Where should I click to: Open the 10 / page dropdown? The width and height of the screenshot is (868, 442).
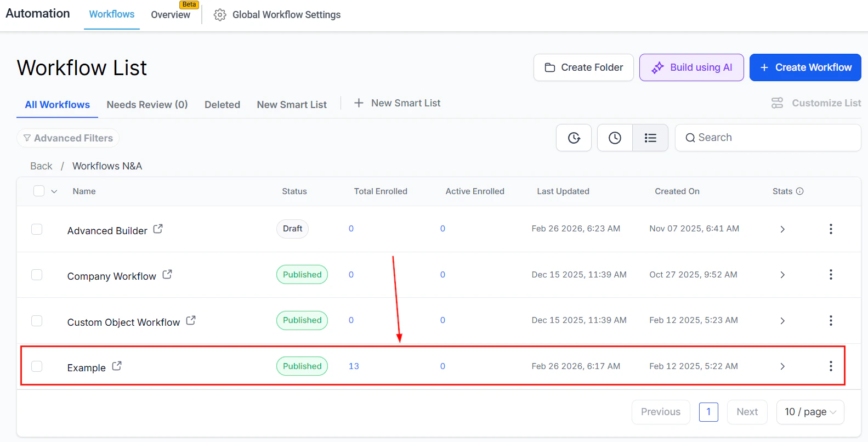point(810,412)
